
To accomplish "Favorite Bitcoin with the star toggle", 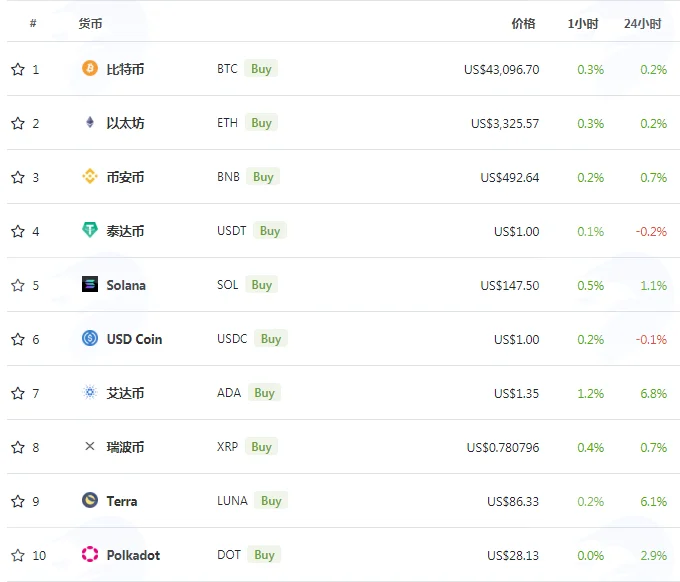I will tap(18, 69).
